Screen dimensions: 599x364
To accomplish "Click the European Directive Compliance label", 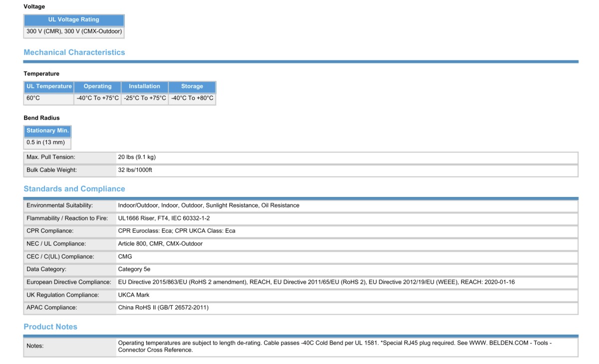I will [x=69, y=282].
